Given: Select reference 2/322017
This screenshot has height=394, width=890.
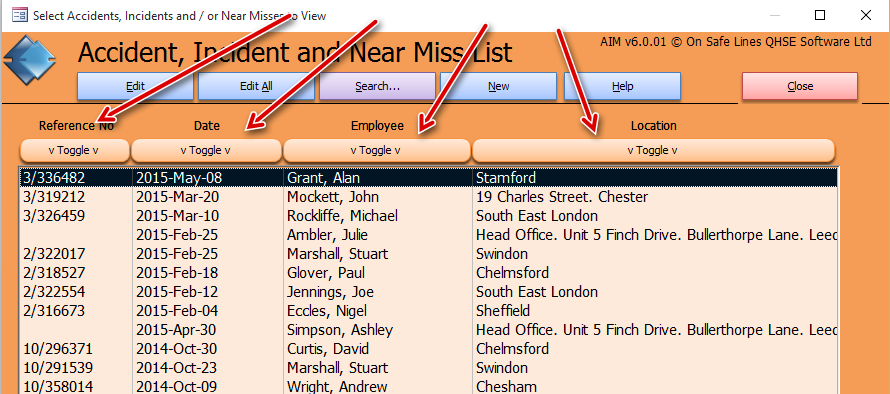Looking at the screenshot, I should point(53,254).
